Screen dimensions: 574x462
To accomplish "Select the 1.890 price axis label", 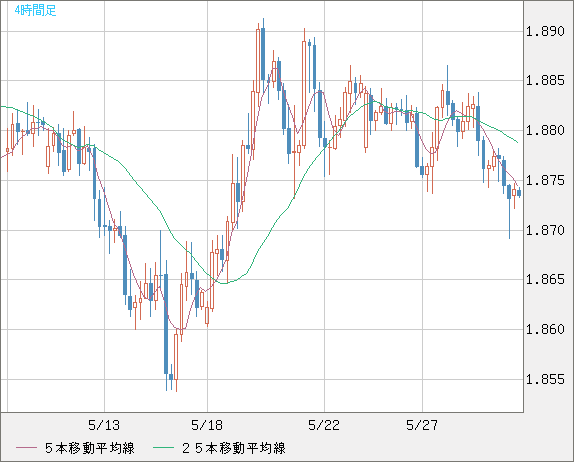I will point(545,31).
